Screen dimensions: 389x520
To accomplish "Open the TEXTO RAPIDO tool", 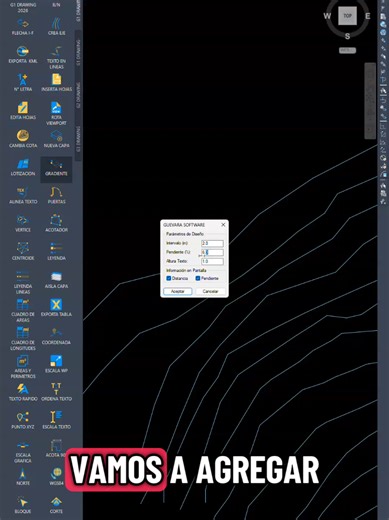I will pos(23,392).
